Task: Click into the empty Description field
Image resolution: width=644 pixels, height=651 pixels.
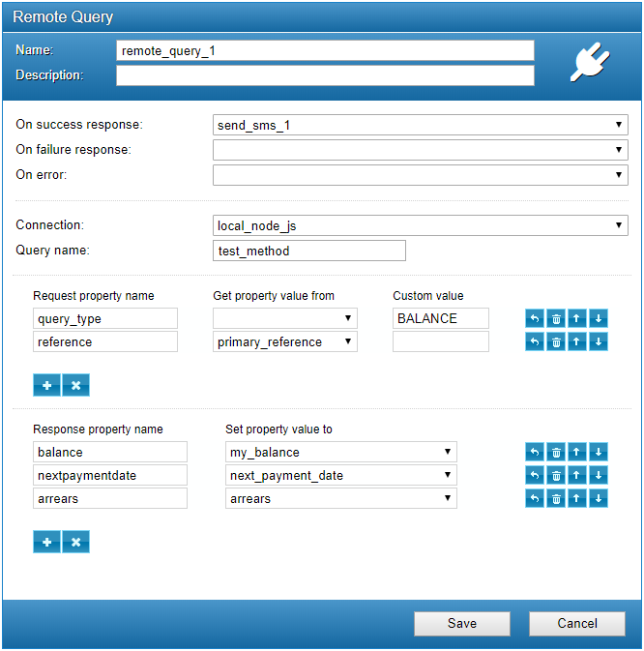Action: tap(325, 75)
